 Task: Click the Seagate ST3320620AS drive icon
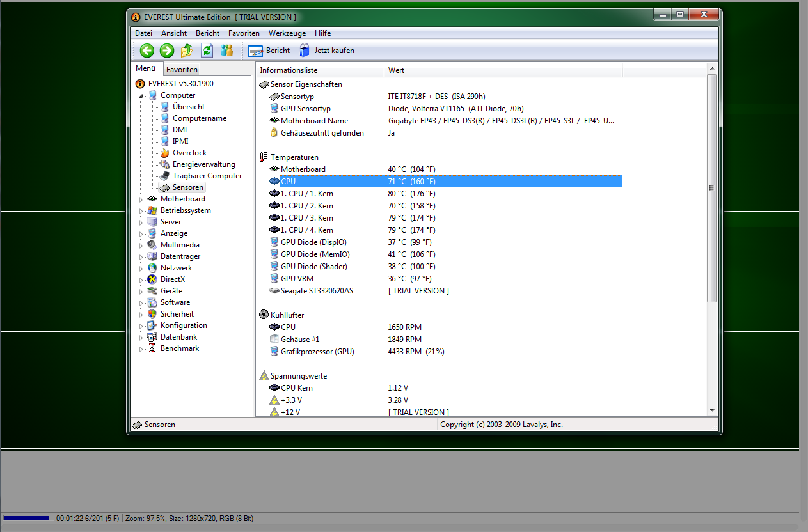[274, 291]
